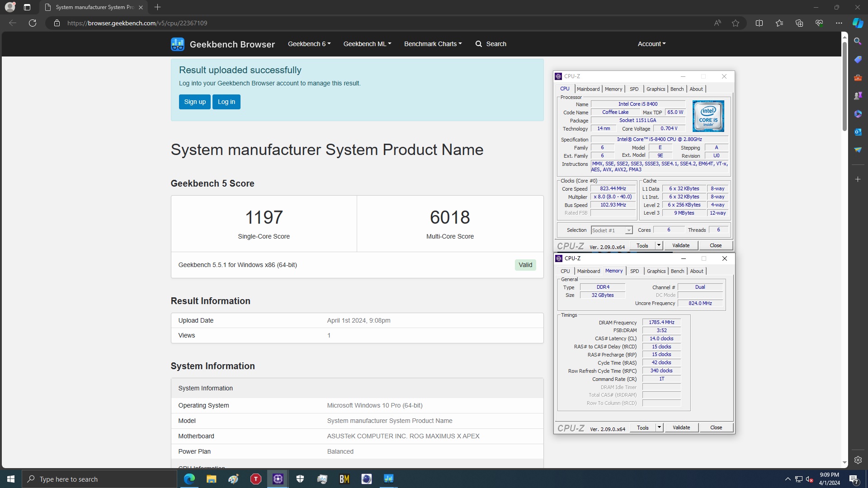Click the page vertical scrollbar thumb
This screenshot has width=868, height=488.
click(x=844, y=86)
